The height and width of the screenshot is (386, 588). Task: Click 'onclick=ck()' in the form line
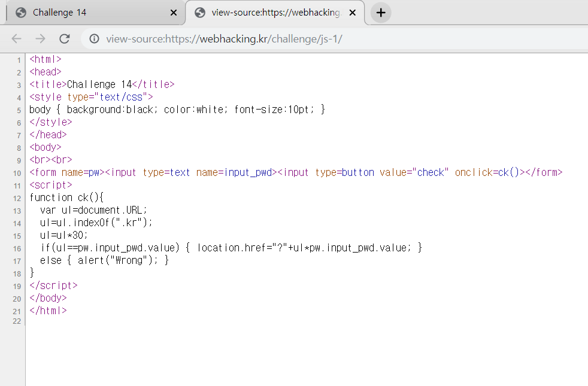487,172
